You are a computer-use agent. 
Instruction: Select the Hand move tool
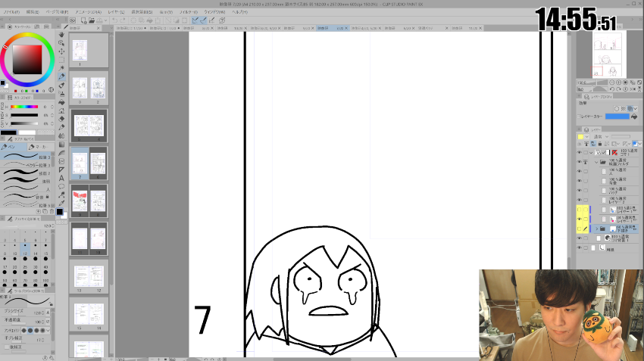(x=61, y=35)
